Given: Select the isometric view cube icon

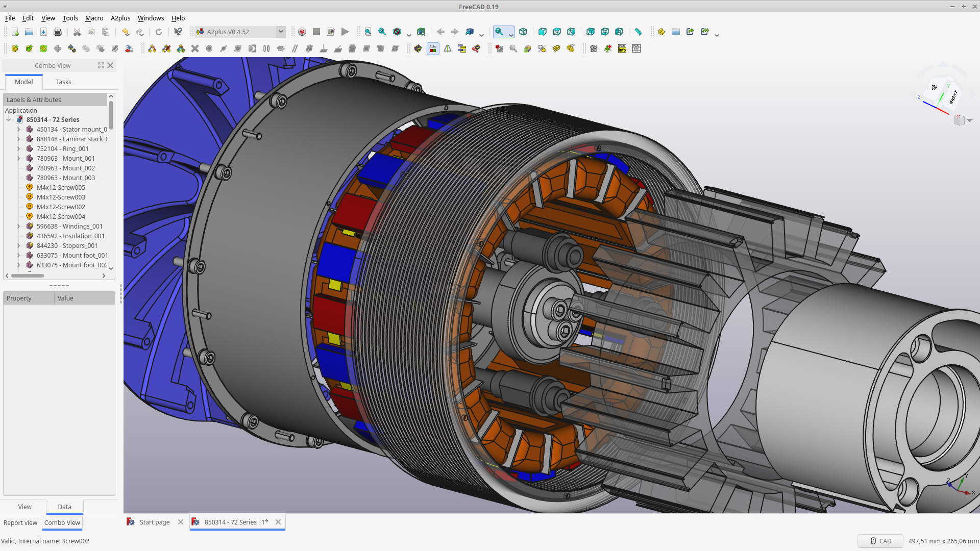Looking at the screenshot, I should 523,32.
